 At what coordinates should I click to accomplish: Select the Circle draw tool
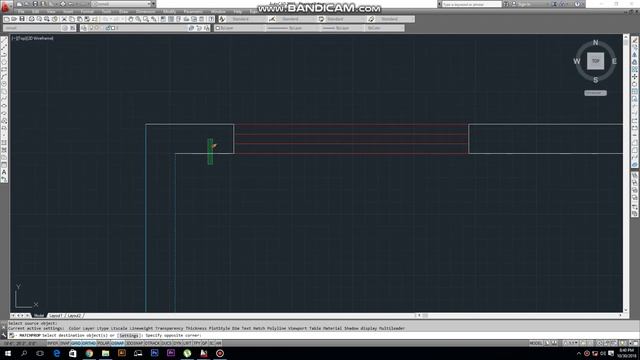4,84
